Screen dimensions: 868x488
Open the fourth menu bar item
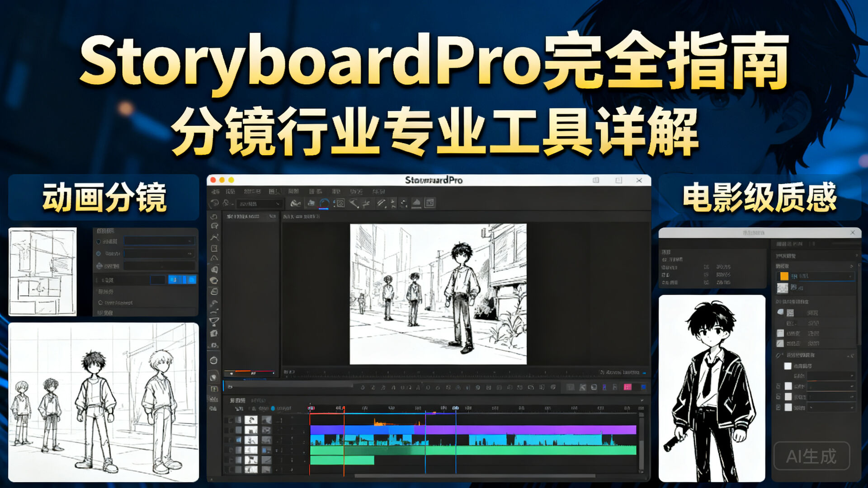(x=274, y=192)
